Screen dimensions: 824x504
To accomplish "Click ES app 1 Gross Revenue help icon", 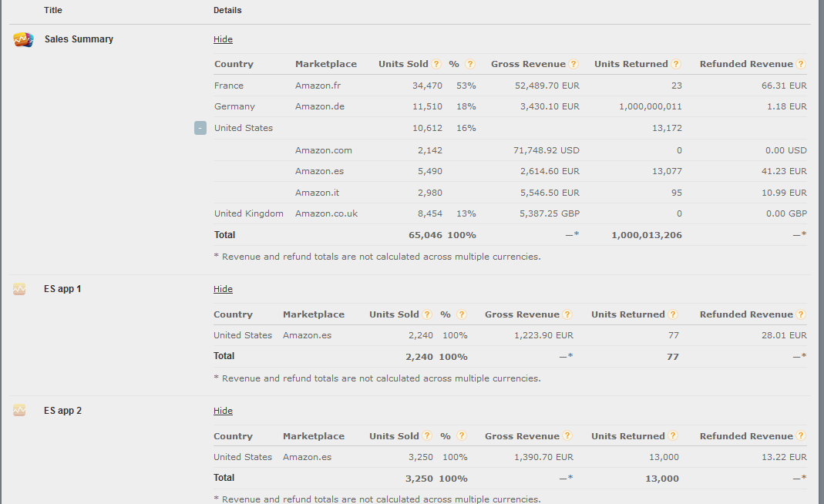I will pyautogui.click(x=567, y=314).
